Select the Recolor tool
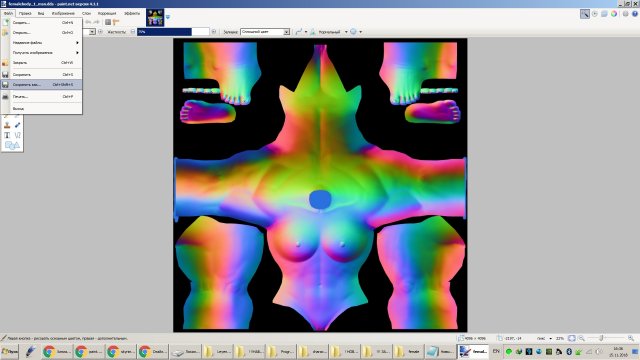Image resolution: width=640 pixels, height=360 pixels. point(17,125)
